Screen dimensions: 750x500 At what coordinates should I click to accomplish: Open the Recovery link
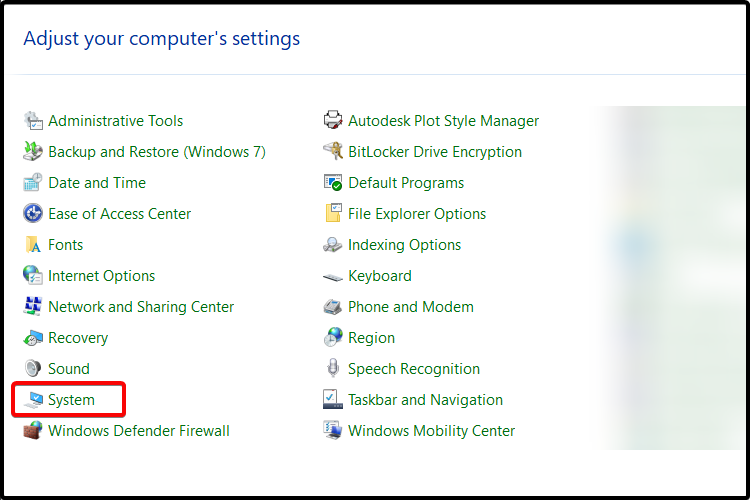(x=78, y=338)
